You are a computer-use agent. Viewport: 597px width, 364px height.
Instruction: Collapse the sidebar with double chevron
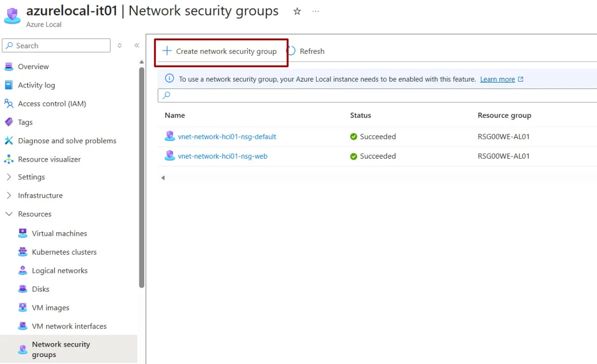point(137,45)
